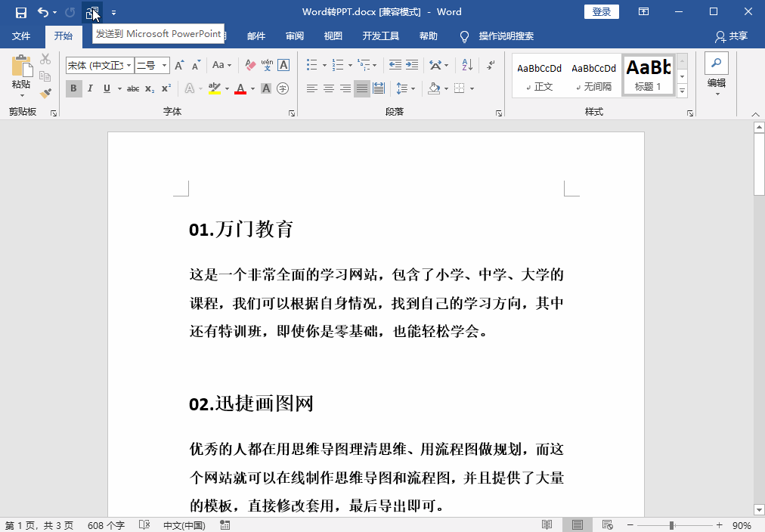
Task: Switch to the 邮件 (Mailings) tab
Action: point(256,36)
